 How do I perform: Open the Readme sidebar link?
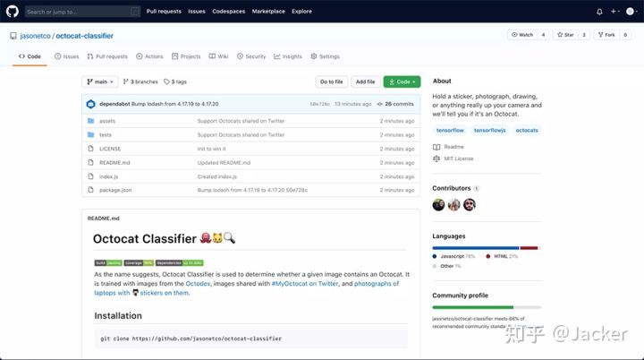tap(448, 147)
